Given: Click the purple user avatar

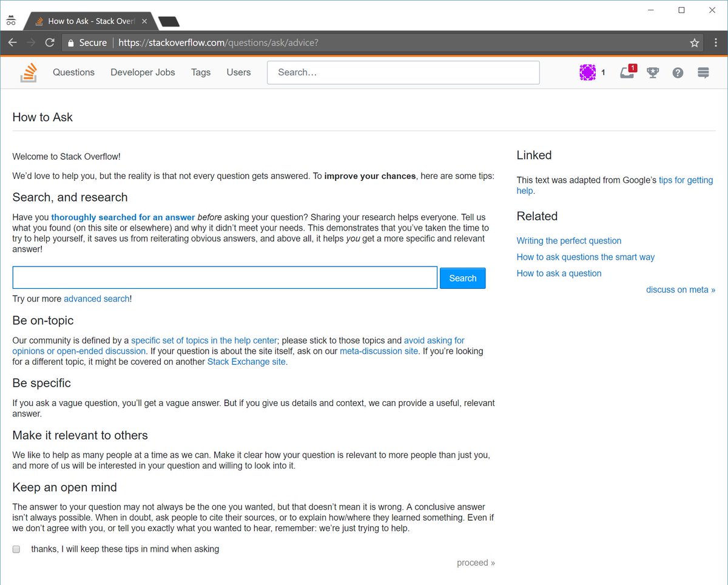Looking at the screenshot, I should pos(587,72).
